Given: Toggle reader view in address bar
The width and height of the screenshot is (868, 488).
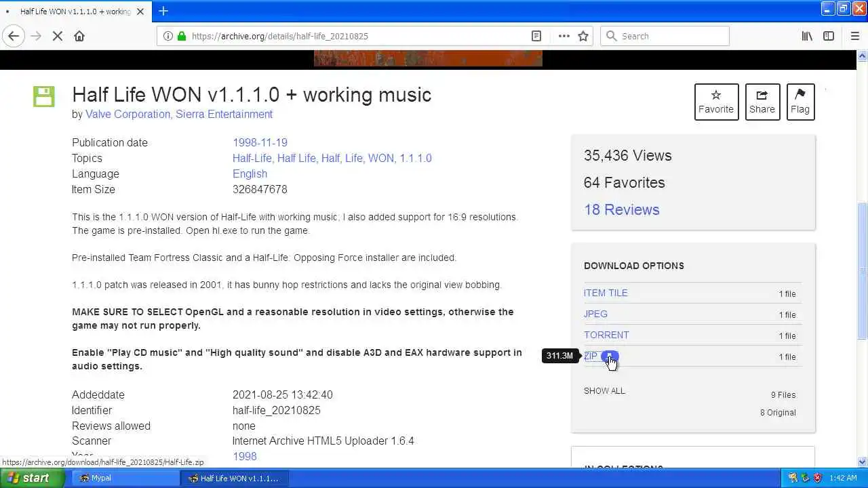Looking at the screenshot, I should point(536,36).
